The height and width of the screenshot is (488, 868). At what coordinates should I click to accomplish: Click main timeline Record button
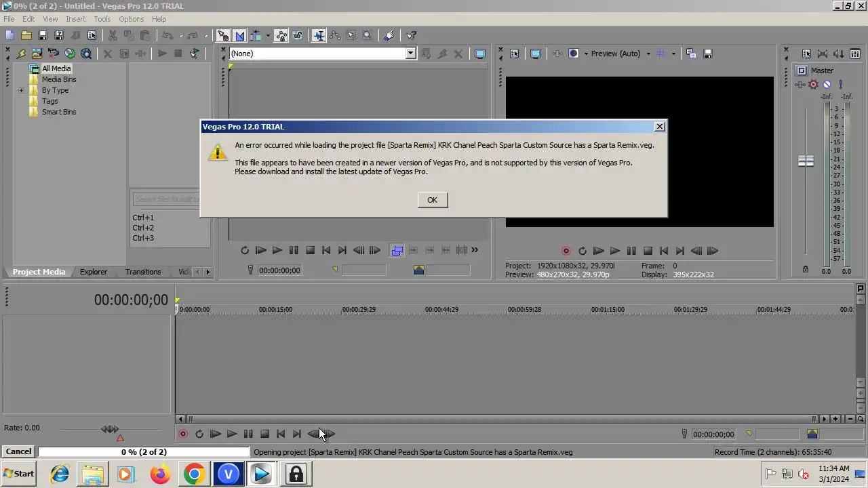click(183, 434)
